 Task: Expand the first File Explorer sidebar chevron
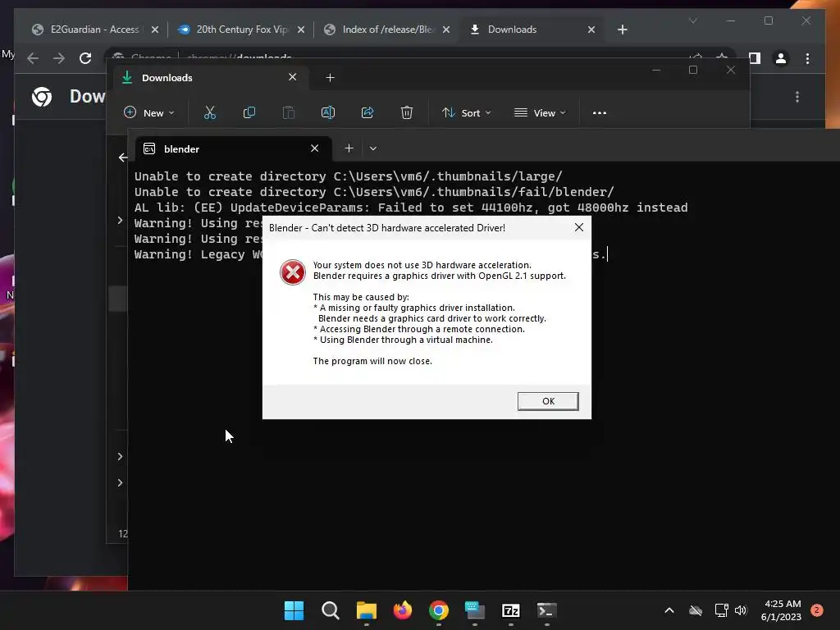coord(120,220)
